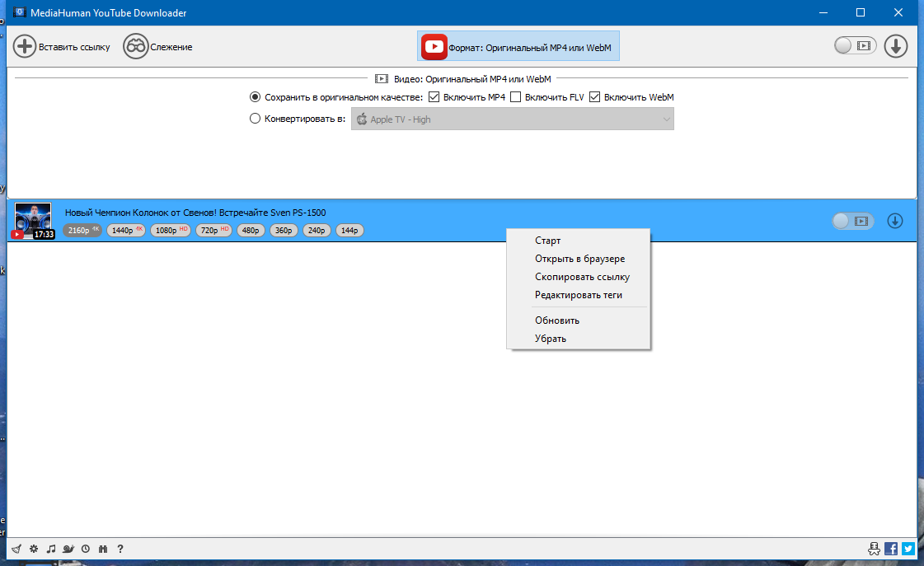Click the download-all arrow in top toolbar
The height and width of the screenshot is (566, 924).
(896, 46)
